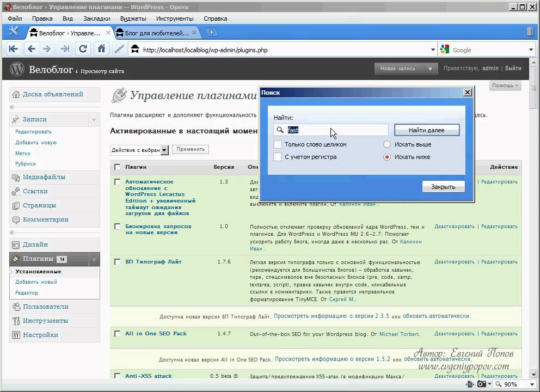Switch to the 'Блог для любителей' tab
The height and width of the screenshot is (392, 540).
157,33
